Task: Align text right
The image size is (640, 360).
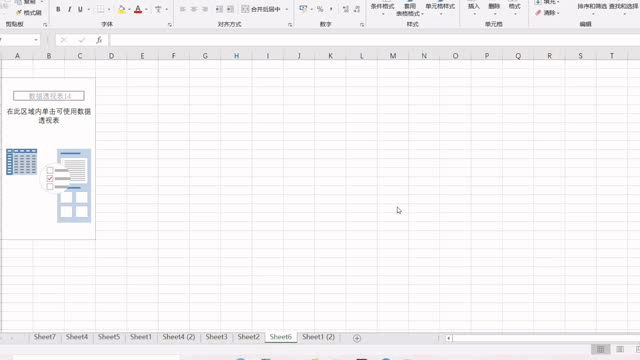Action: pos(205,9)
